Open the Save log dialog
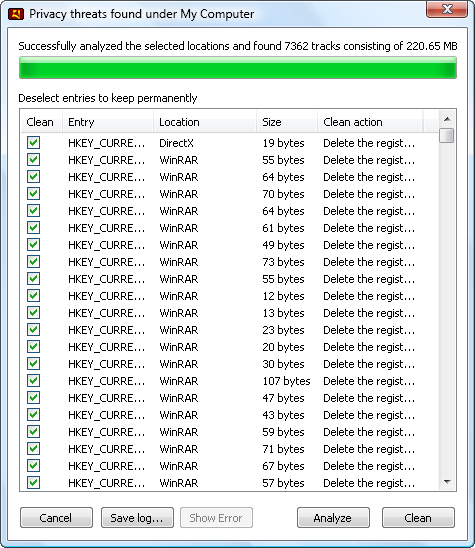Screen dimensions: 475x548 [137, 518]
